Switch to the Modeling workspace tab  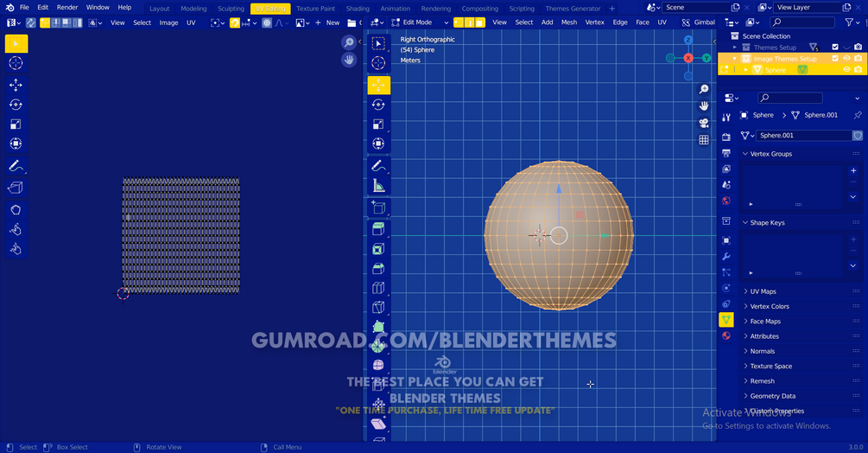coord(193,9)
